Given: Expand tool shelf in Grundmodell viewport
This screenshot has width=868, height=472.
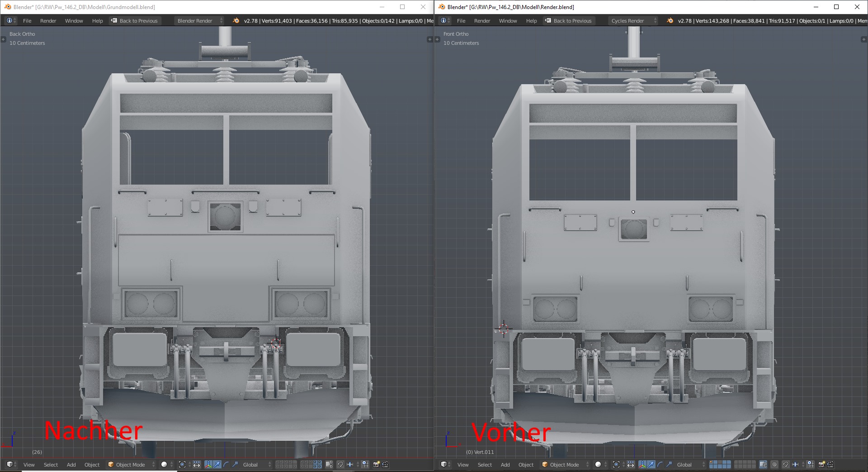Looking at the screenshot, I should [x=3, y=39].
